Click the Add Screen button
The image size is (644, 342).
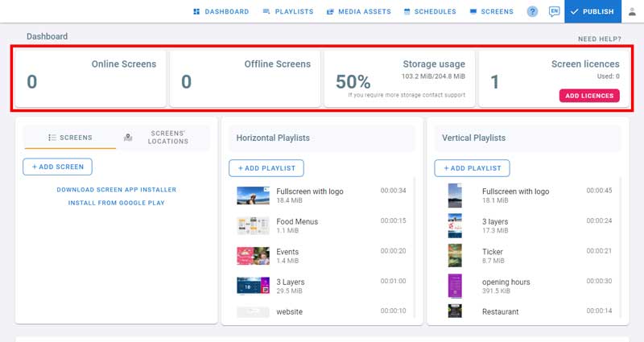pyautogui.click(x=58, y=167)
